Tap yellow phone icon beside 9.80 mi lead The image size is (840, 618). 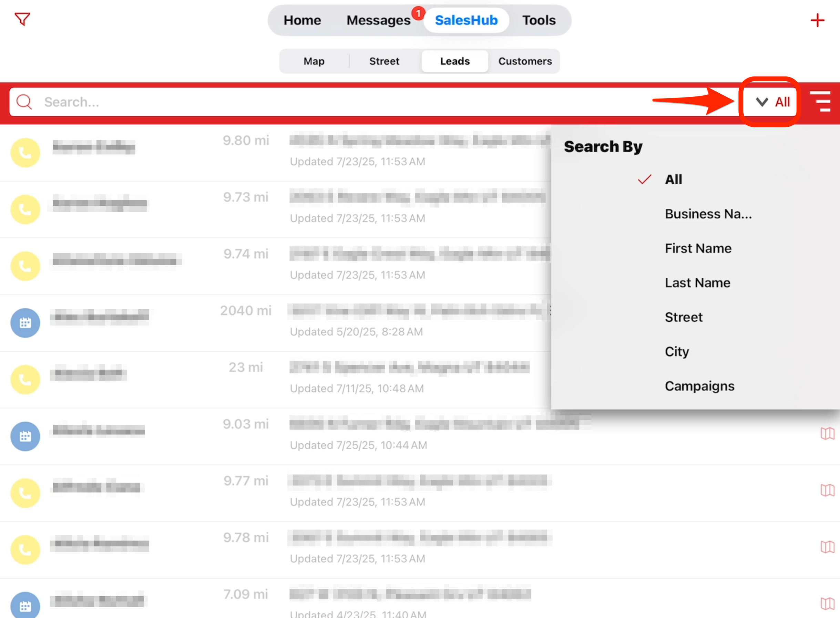coord(25,153)
